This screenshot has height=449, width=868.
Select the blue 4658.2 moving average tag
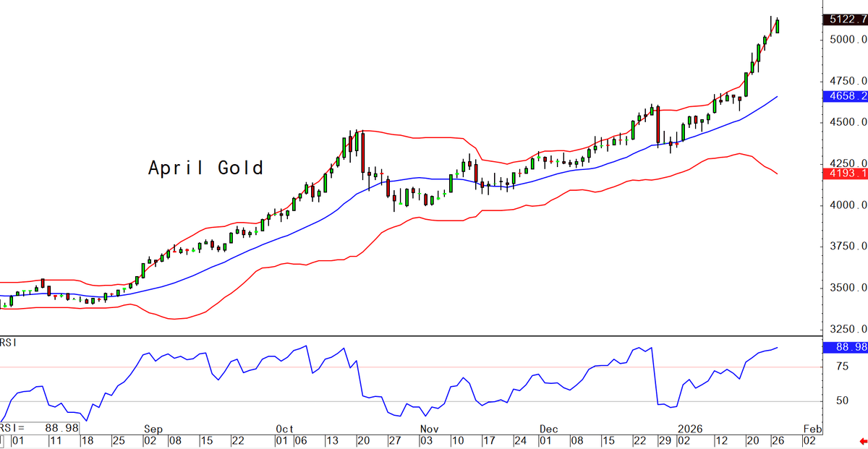pos(846,95)
